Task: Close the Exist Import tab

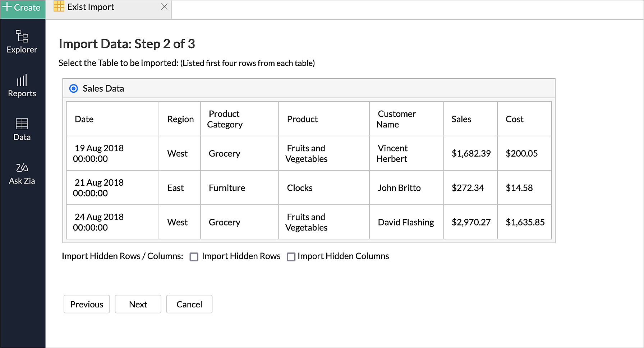Action: tap(164, 7)
